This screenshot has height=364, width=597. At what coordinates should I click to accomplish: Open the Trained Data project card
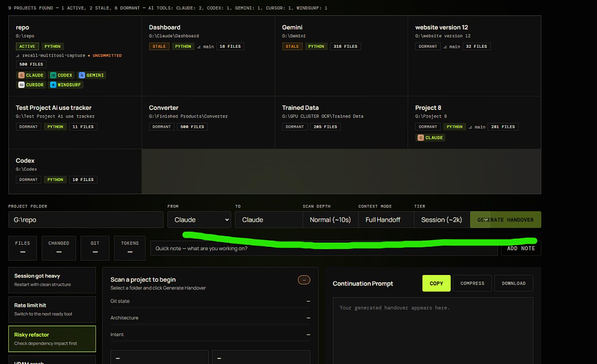(x=341, y=123)
